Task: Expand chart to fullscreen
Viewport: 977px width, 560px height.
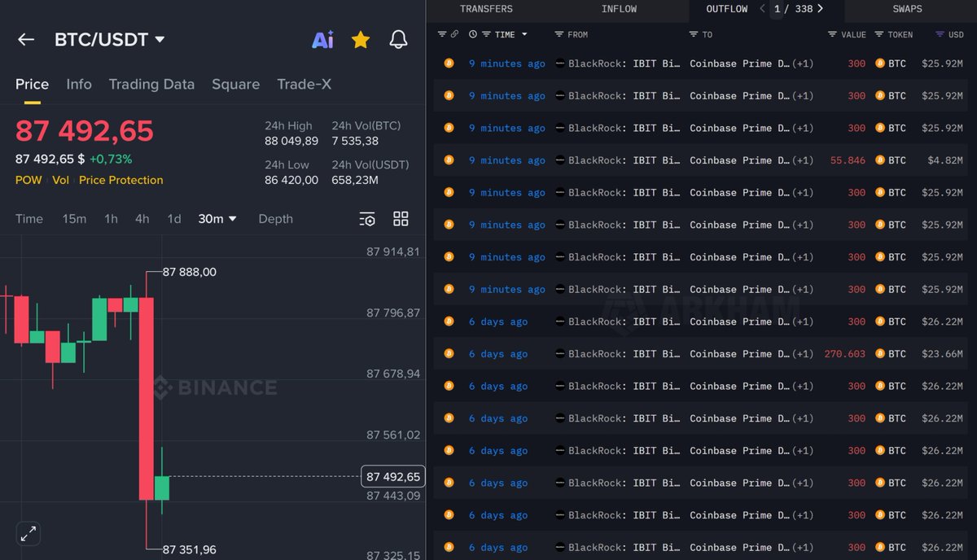Action: click(x=28, y=534)
